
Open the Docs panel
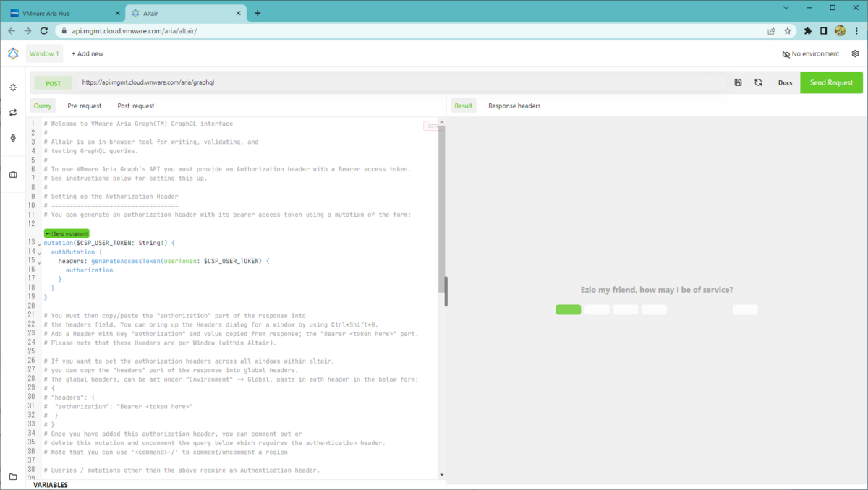coord(785,82)
